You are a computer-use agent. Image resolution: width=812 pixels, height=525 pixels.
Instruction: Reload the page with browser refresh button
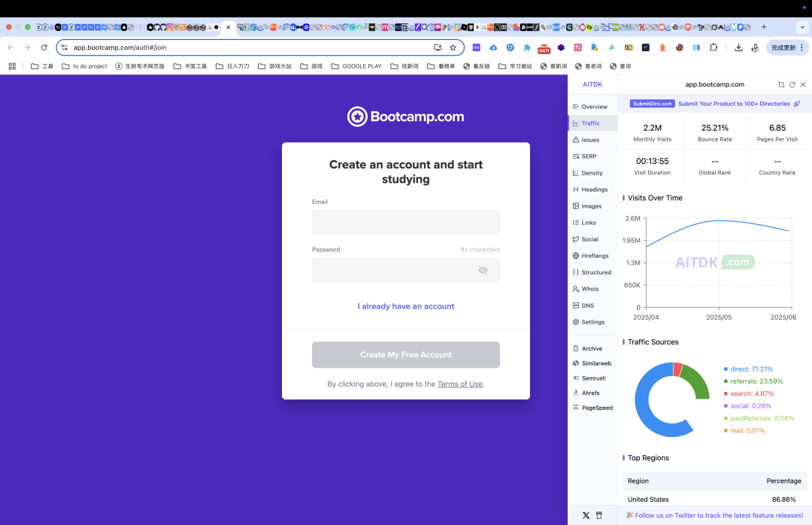(x=44, y=47)
